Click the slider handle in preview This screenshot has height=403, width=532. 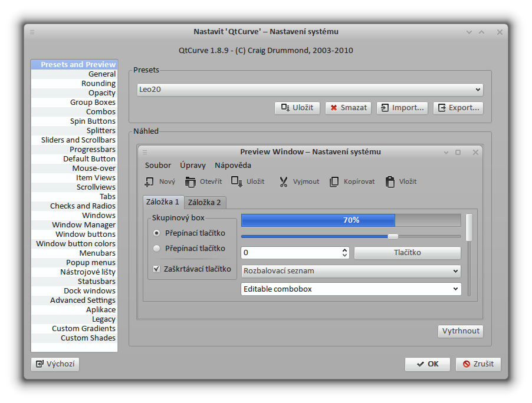pyautogui.click(x=393, y=237)
